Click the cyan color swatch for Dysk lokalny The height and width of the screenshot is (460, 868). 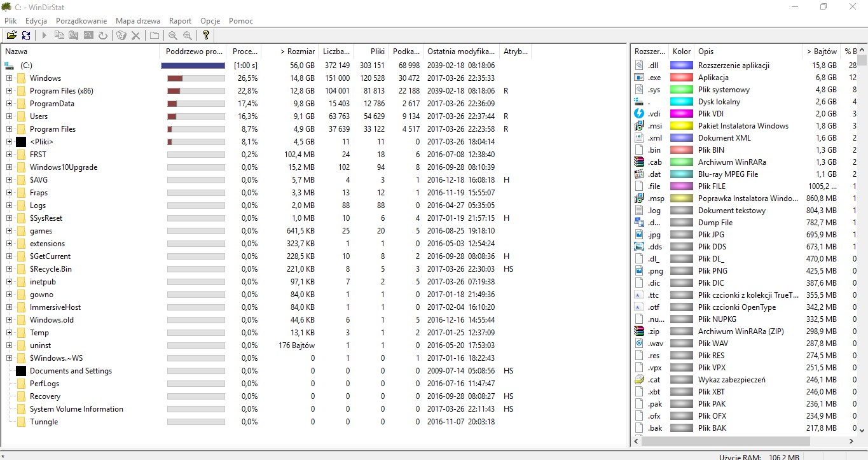681,102
